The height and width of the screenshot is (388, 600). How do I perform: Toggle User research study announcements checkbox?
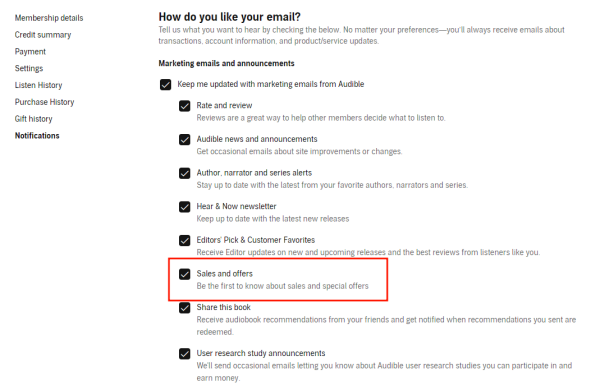coord(184,354)
